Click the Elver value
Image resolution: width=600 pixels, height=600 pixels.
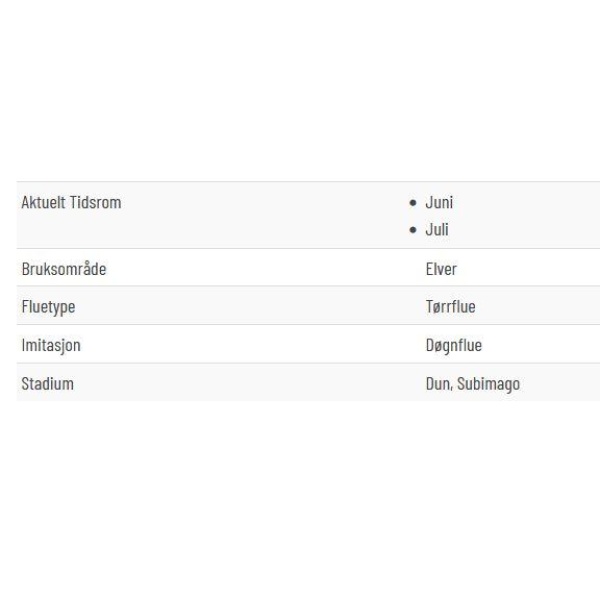[441, 269]
